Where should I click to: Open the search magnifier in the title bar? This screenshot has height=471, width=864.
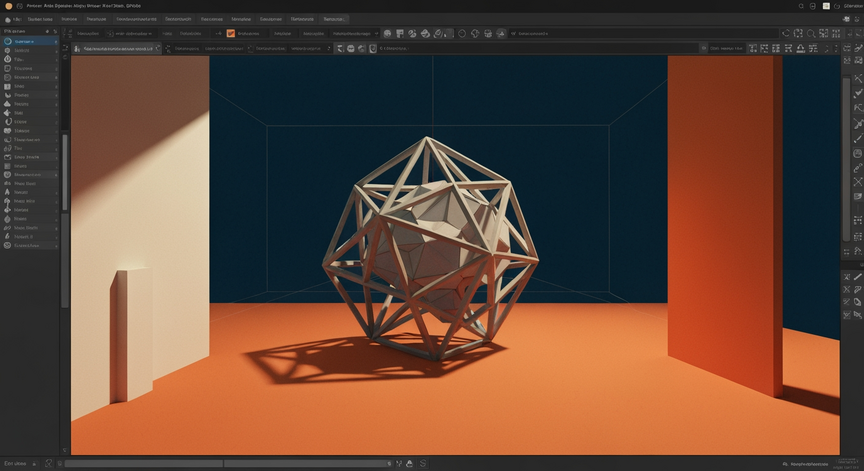801,6
